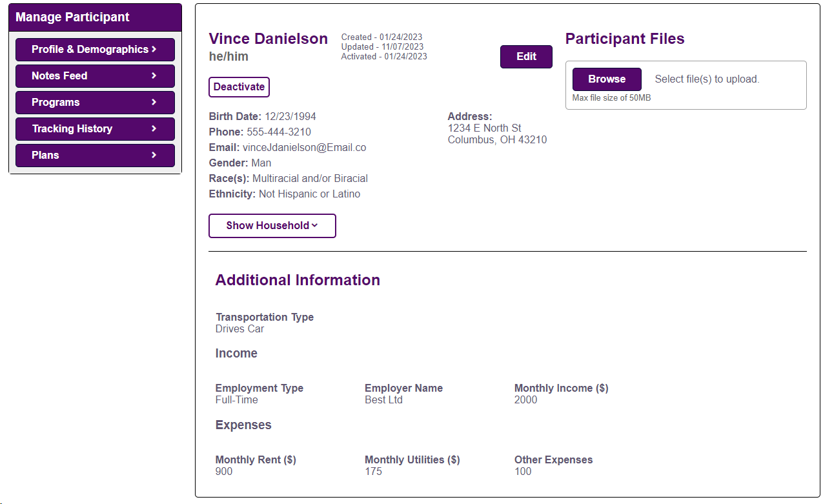Click Browse to choose participant files
The width and height of the screenshot is (823, 504).
pos(607,79)
